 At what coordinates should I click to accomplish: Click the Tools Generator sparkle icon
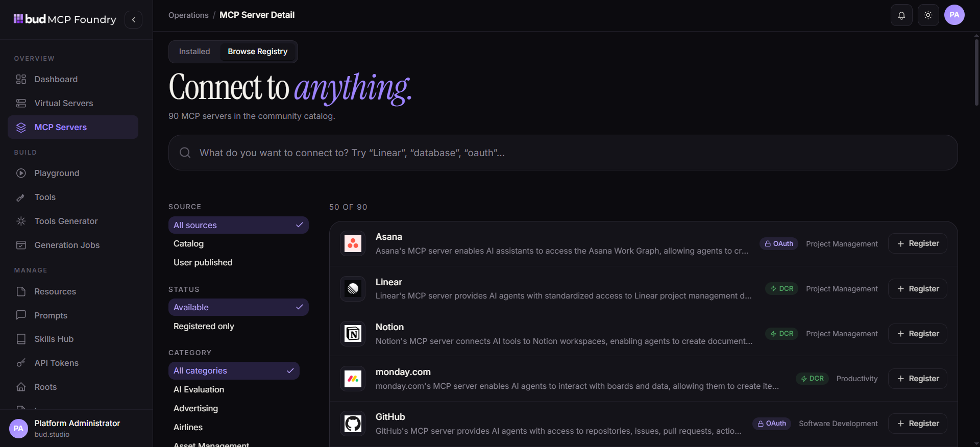coord(21,221)
